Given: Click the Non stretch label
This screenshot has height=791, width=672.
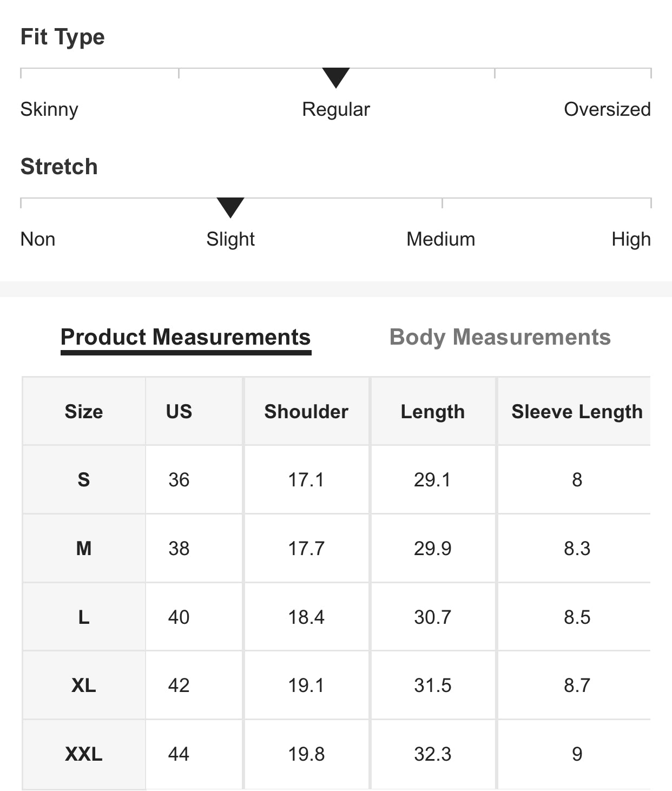Looking at the screenshot, I should click(x=38, y=239).
